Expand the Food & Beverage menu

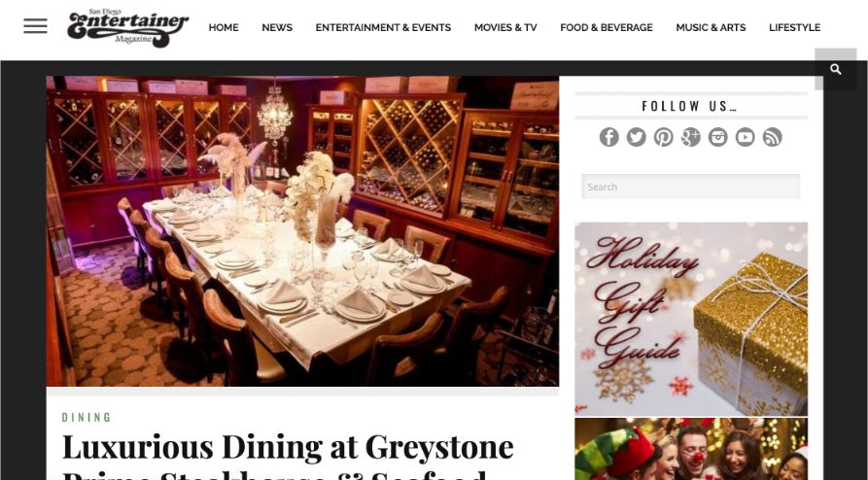[x=607, y=27]
